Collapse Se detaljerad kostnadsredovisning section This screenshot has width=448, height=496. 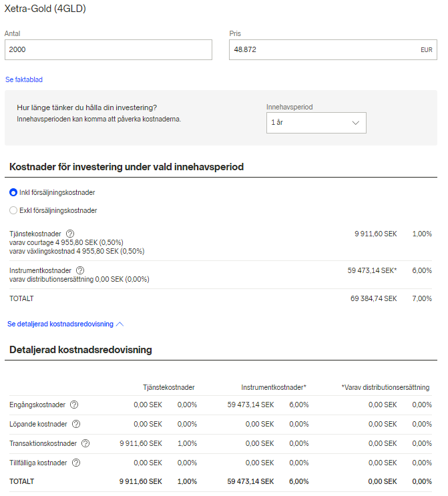(65, 324)
